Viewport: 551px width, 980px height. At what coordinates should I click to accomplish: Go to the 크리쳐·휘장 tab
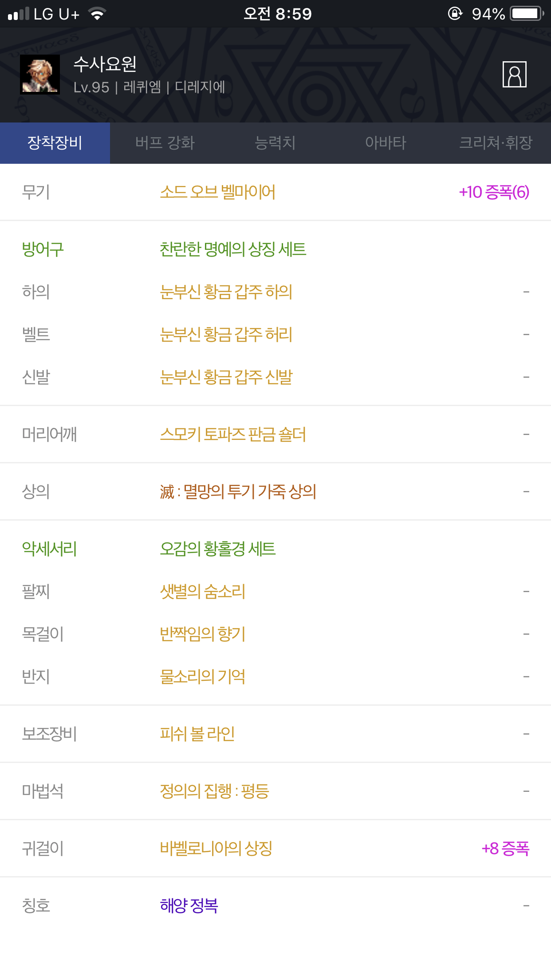pos(496,143)
